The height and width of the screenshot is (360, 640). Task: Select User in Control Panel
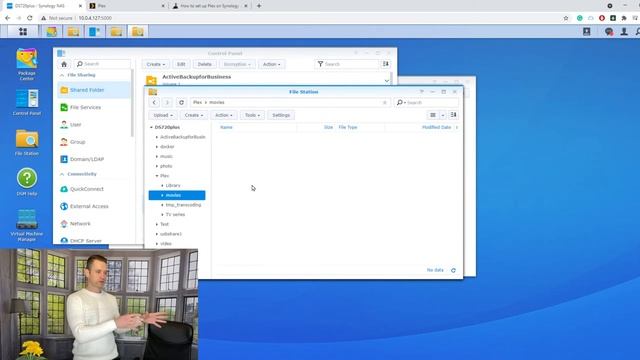click(94, 124)
